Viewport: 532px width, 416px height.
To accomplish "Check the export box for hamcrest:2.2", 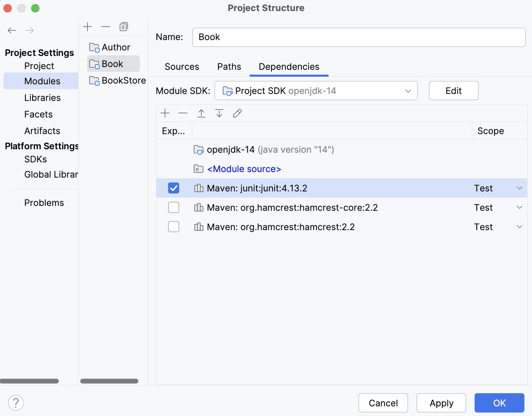I will [174, 227].
